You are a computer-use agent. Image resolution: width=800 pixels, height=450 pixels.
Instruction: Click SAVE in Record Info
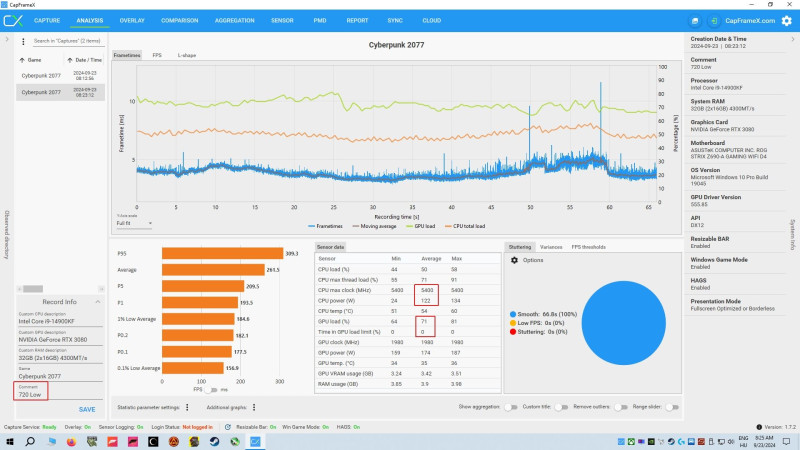87,410
